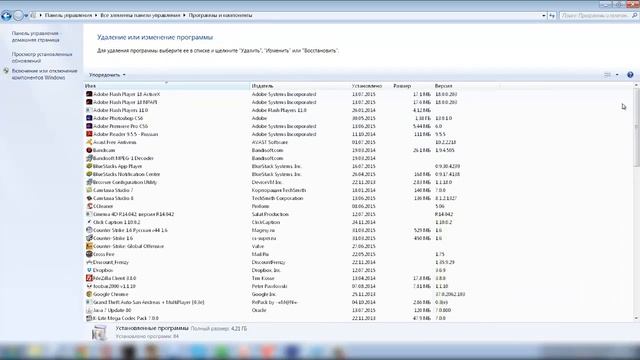Select the foobar2000 icon
Image resolution: width=640 pixels, height=360 pixels.
89,286
